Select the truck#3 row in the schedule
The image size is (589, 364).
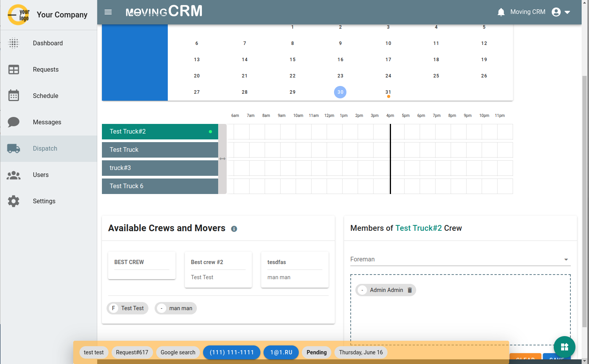tap(160, 168)
